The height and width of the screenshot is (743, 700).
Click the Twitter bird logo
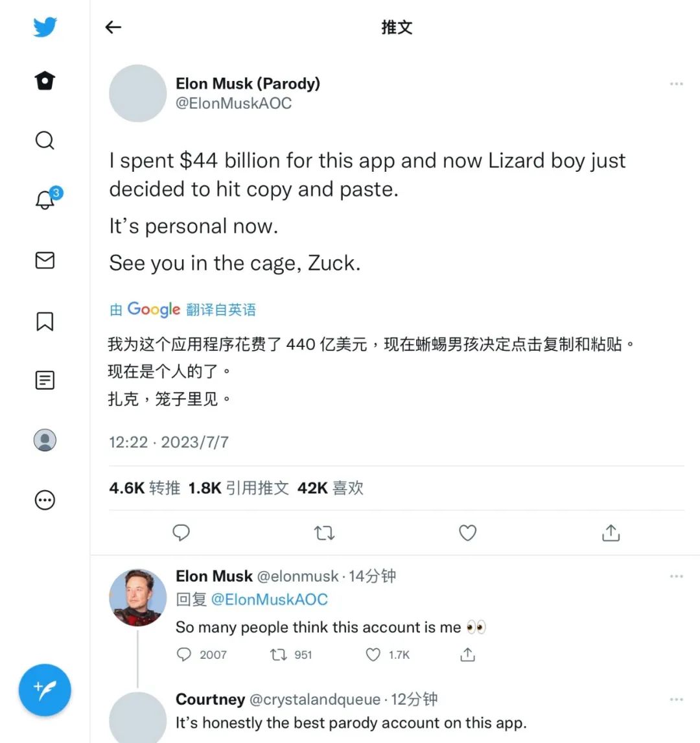pyautogui.click(x=44, y=27)
